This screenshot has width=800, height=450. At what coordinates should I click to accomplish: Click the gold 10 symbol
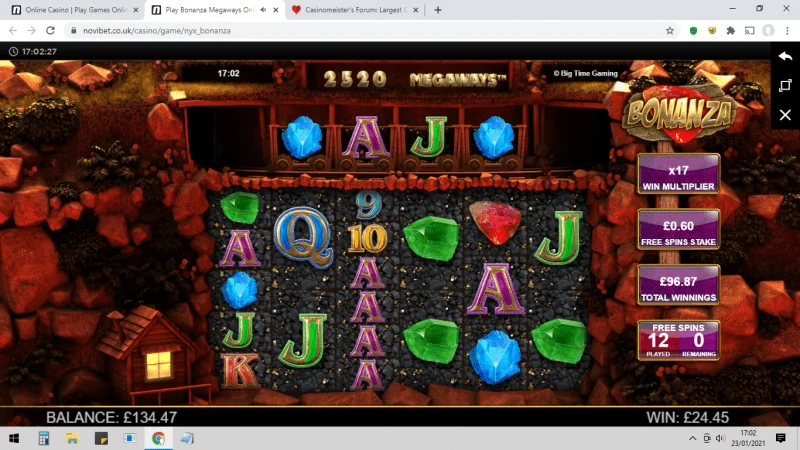[x=367, y=238]
